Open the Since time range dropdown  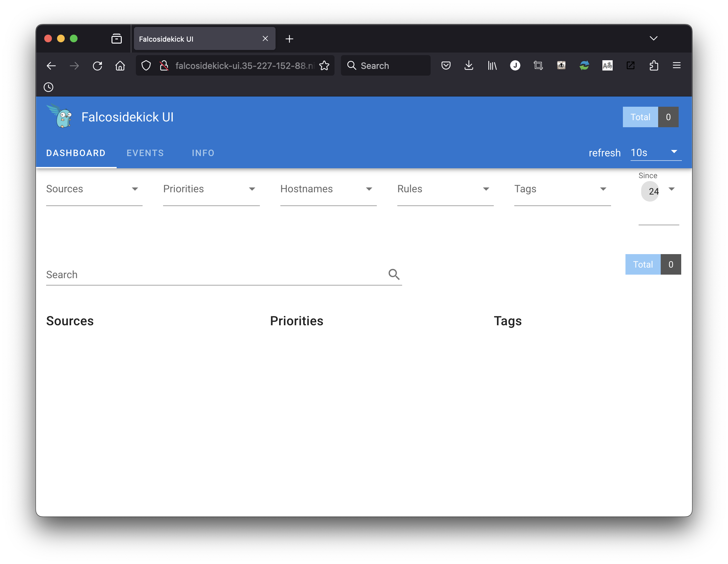pos(672,189)
